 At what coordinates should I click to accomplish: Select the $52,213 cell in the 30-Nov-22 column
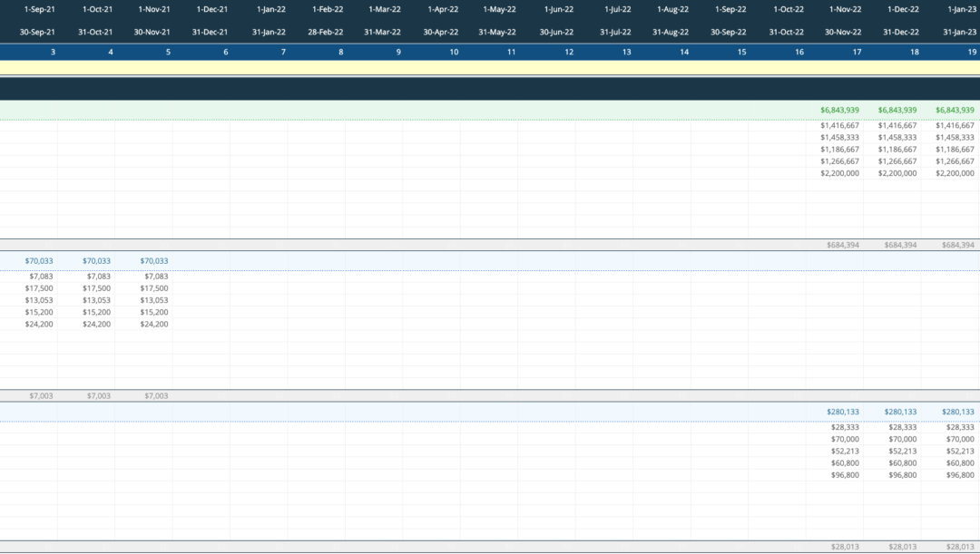tap(845, 452)
